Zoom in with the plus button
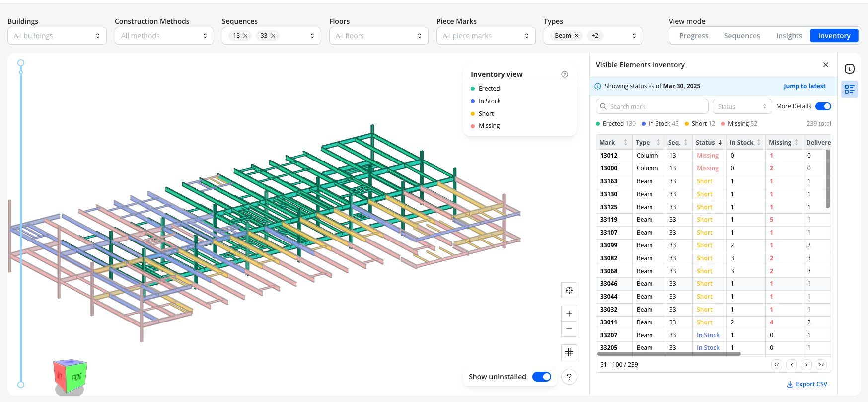 click(x=569, y=314)
